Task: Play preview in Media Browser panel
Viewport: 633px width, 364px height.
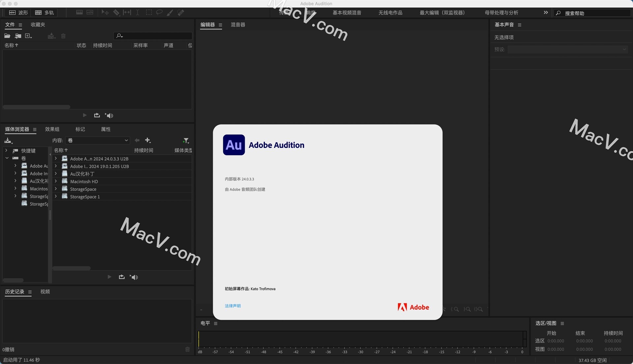Action: coord(109,277)
